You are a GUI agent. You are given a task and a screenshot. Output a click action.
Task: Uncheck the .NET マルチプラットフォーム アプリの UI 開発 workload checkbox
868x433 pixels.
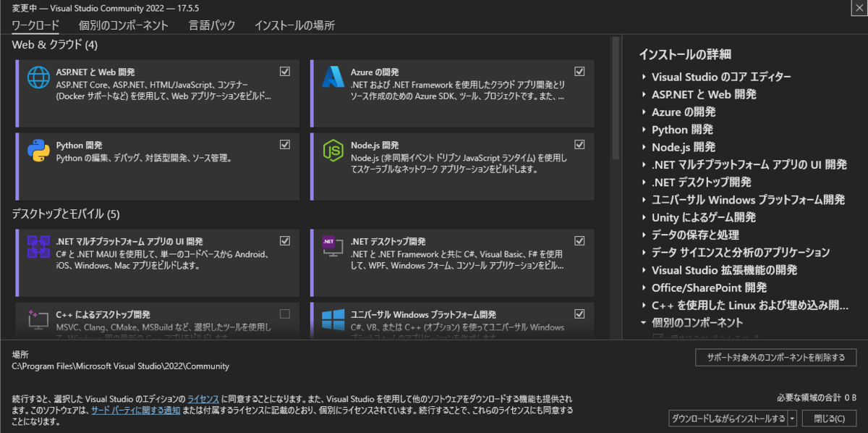click(285, 241)
